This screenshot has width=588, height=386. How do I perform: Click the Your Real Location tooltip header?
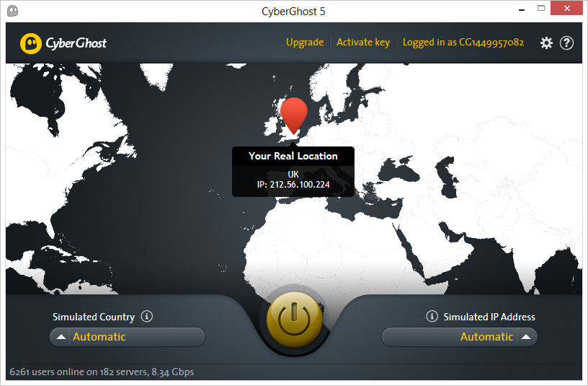click(x=293, y=156)
